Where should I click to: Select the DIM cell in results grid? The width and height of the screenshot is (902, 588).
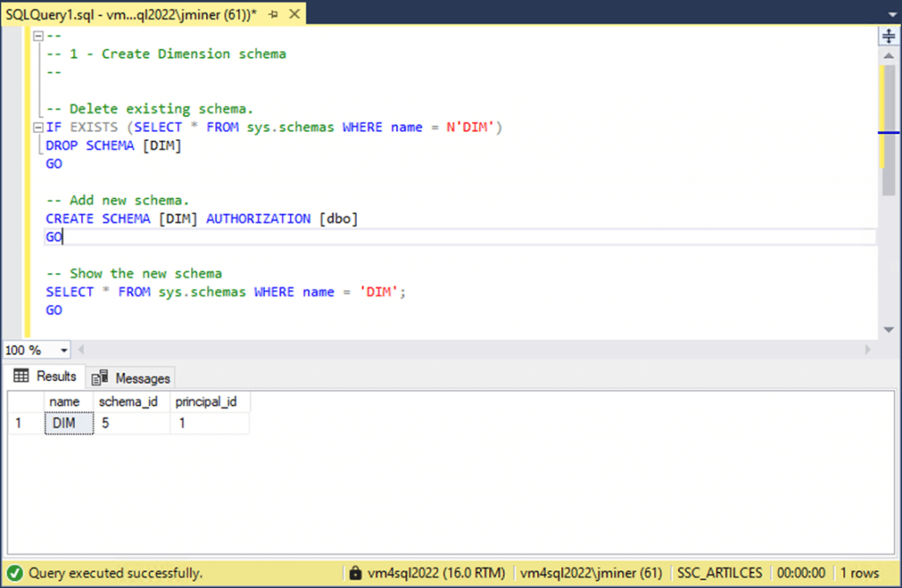coord(69,423)
